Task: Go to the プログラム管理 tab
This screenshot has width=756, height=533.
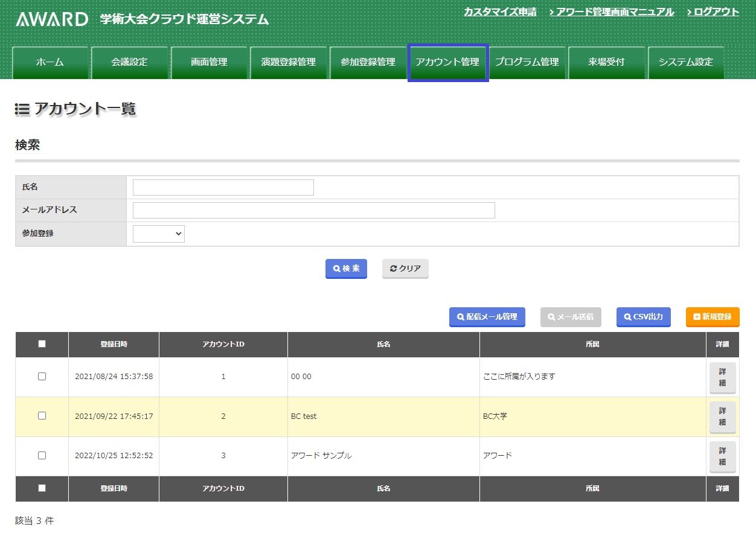Action: (527, 62)
